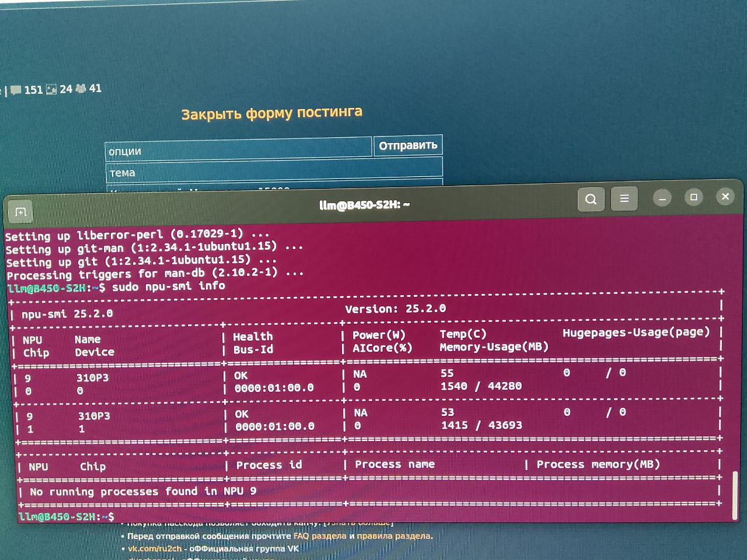Click the "Processing triggers for man-db" line
Image resolution: width=747 pixels, height=560 pixels.
[x=155, y=274]
